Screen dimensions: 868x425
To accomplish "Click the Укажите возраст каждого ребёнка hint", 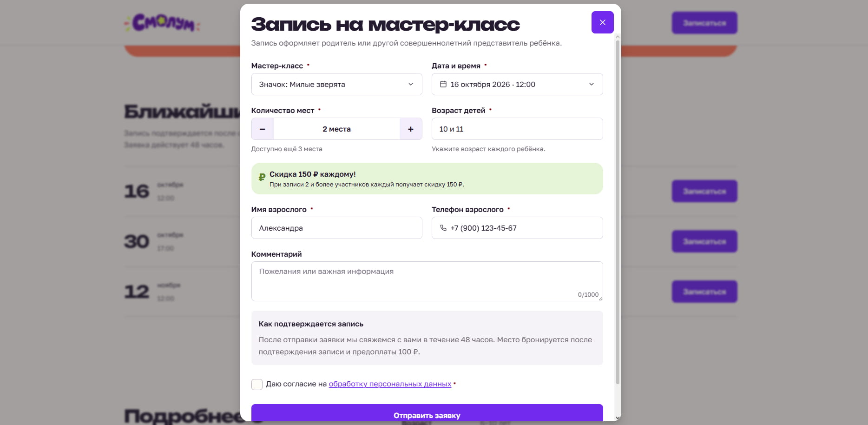I will (x=488, y=149).
